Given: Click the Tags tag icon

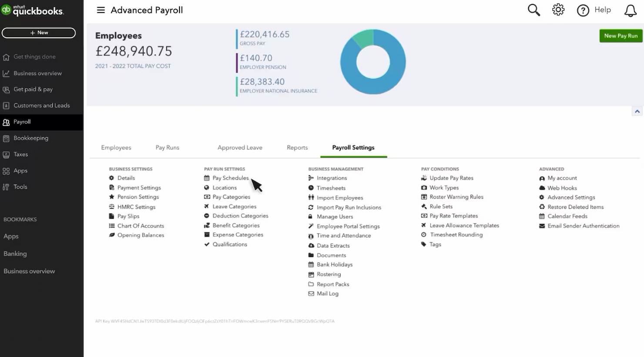Looking at the screenshot, I should (423, 244).
